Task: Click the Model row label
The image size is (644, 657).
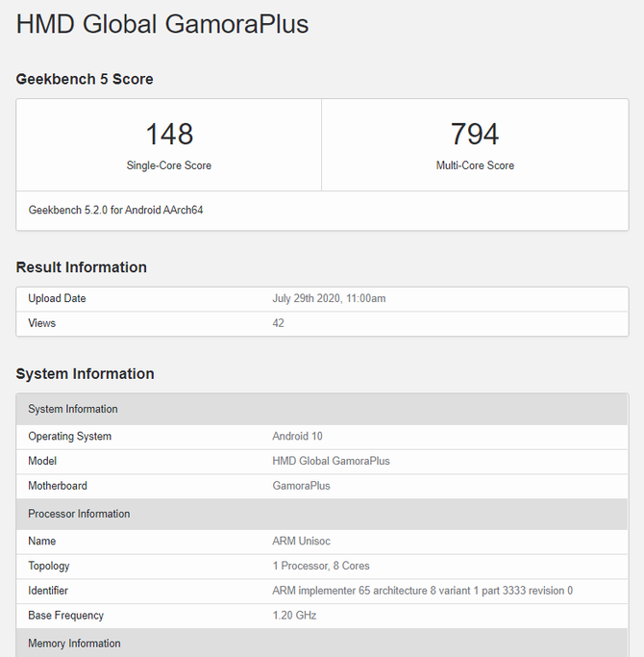Action: (42, 461)
